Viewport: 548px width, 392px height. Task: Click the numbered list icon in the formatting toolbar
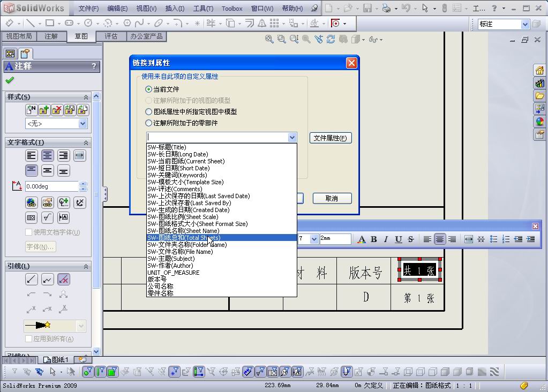506,239
